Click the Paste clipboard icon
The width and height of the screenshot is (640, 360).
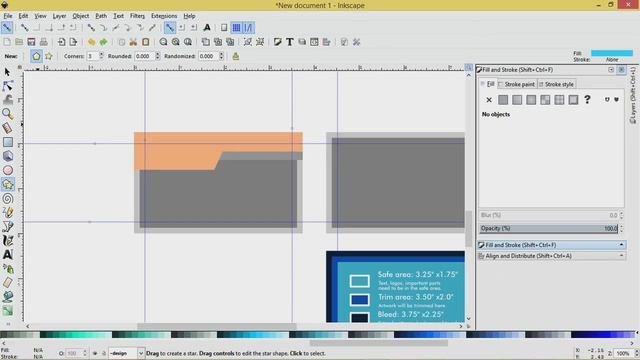[145, 42]
